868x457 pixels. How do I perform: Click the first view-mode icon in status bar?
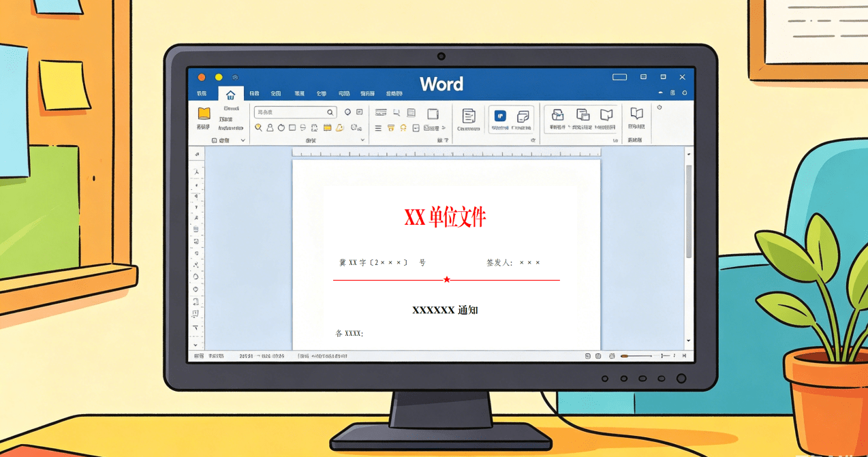[x=587, y=356]
